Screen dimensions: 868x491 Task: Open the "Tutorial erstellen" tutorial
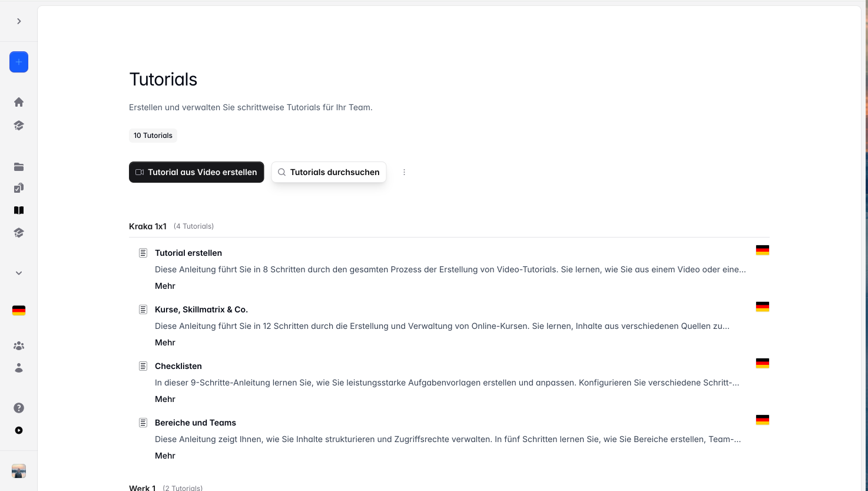[x=188, y=253]
